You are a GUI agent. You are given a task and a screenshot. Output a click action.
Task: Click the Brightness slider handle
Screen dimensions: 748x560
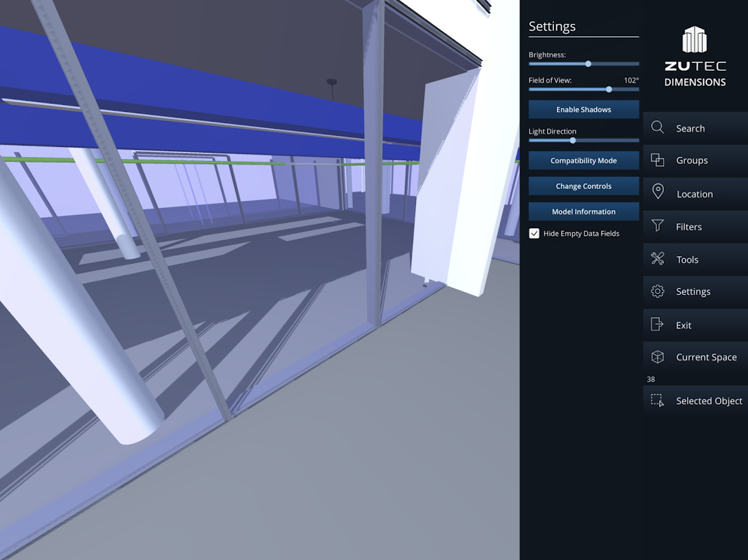(588, 64)
